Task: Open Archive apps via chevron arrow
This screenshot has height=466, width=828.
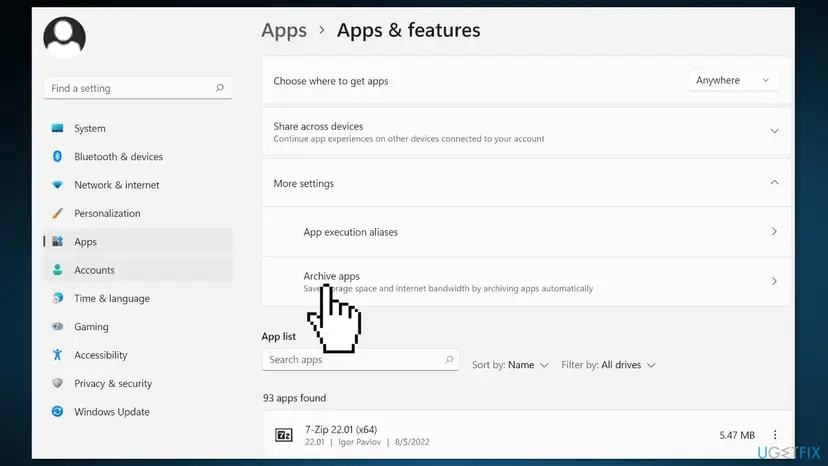Action: 774,281
